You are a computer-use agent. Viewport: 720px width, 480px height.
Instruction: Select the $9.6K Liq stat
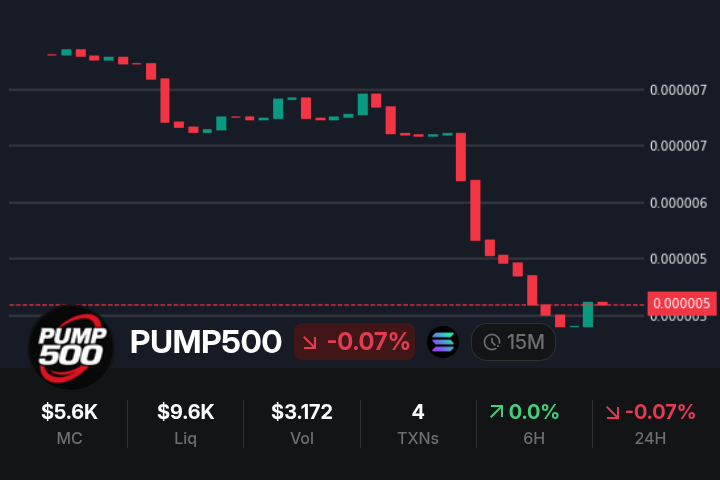[x=186, y=421]
